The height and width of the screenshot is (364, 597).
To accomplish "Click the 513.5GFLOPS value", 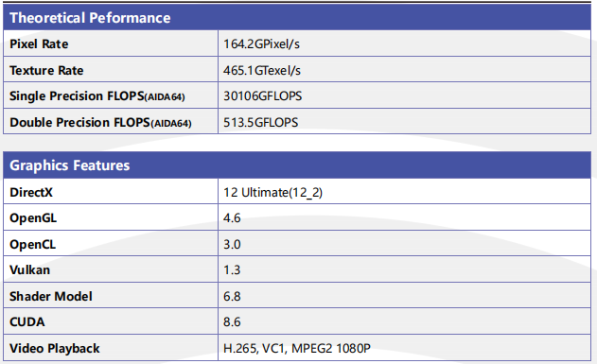I will point(261,123).
